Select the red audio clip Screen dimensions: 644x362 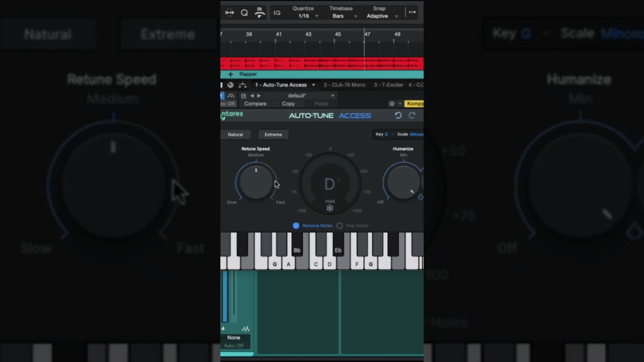point(322,63)
